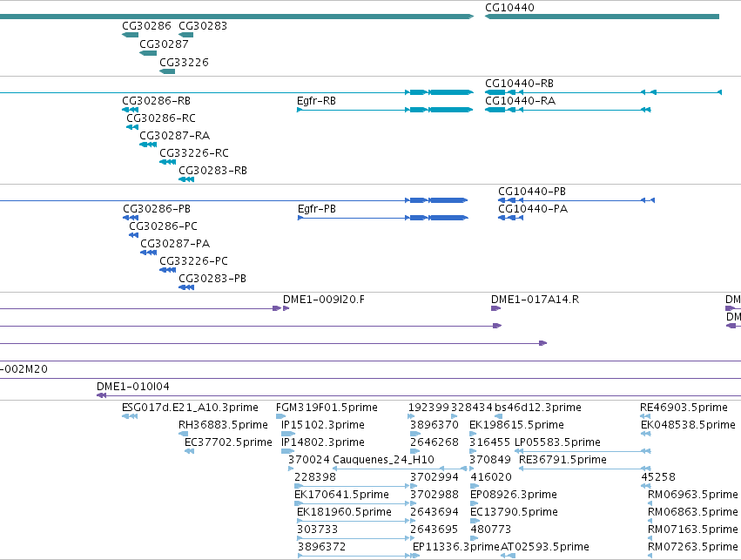The image size is (741, 560).
Task: Click the FGM319F01.5prime EST arrow
Action: (x=280, y=416)
